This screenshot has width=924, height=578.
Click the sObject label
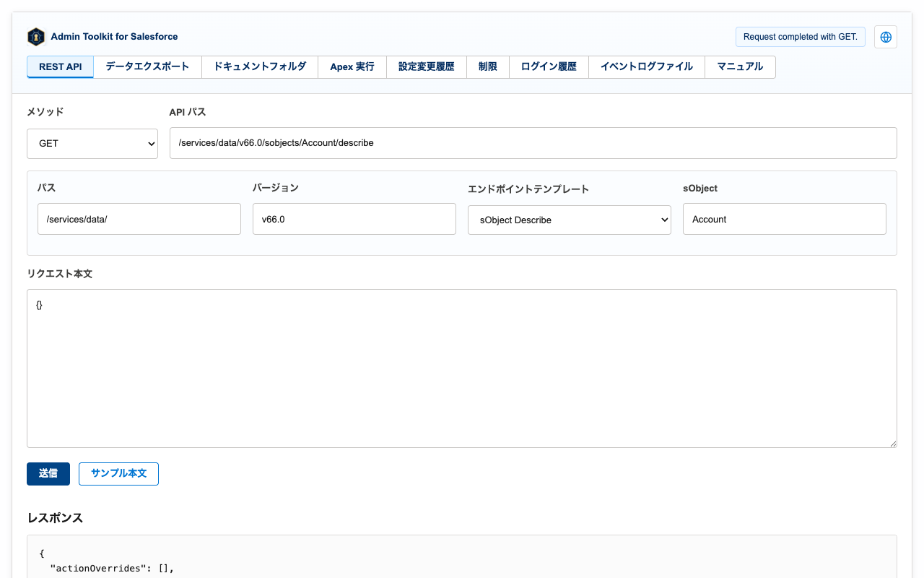click(700, 188)
